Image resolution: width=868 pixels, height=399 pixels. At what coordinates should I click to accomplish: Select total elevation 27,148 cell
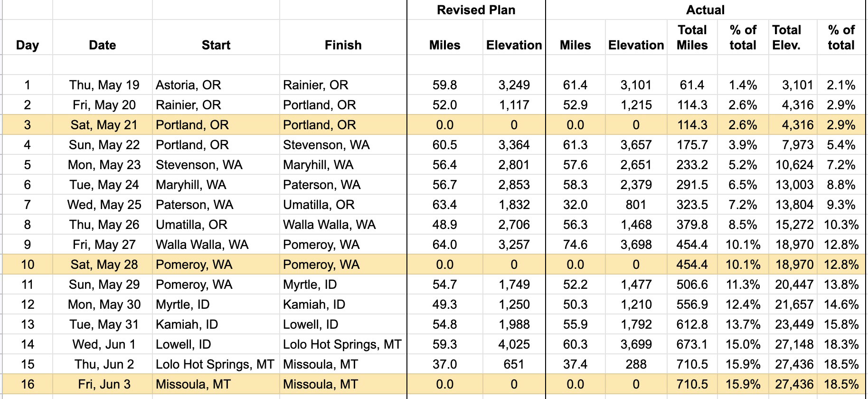click(x=794, y=344)
